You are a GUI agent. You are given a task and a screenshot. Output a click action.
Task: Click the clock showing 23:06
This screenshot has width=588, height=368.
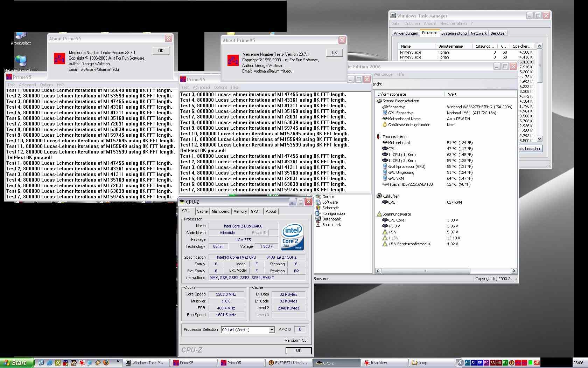point(578,363)
